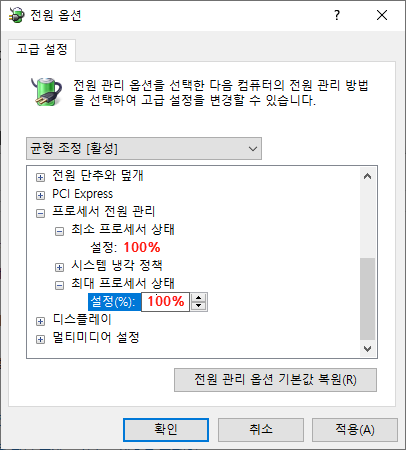Apply changes with 적용(A) button
Screen dimensions: 406x450
point(355,430)
